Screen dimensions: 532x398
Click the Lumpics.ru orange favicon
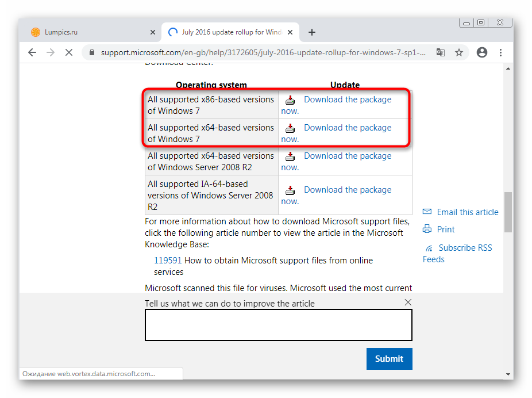coord(36,32)
